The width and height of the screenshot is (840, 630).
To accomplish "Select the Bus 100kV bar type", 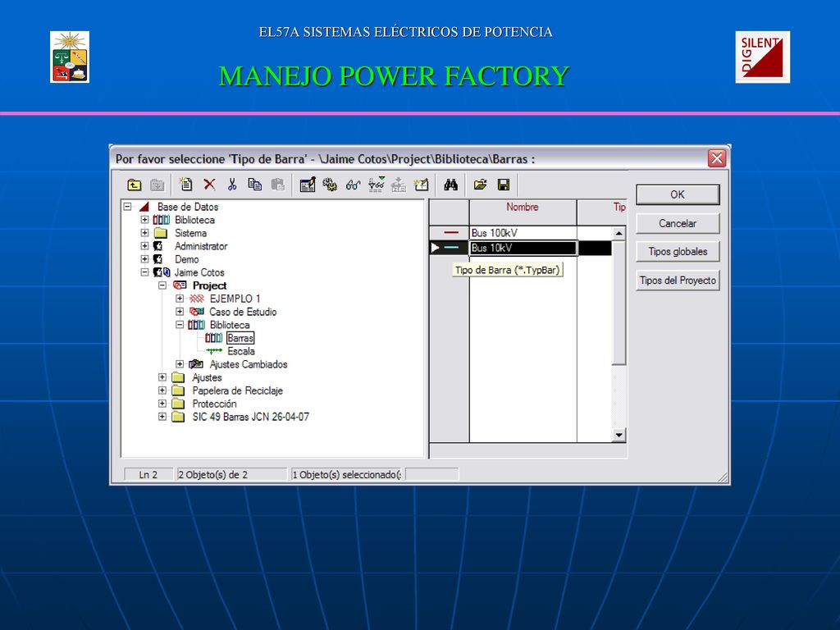I will 523,233.
